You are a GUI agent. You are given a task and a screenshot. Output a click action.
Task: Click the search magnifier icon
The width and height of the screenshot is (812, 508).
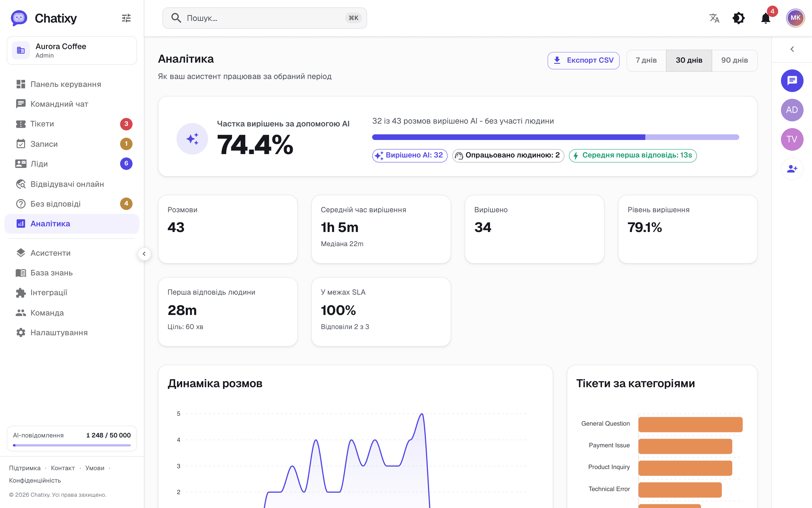(x=176, y=18)
